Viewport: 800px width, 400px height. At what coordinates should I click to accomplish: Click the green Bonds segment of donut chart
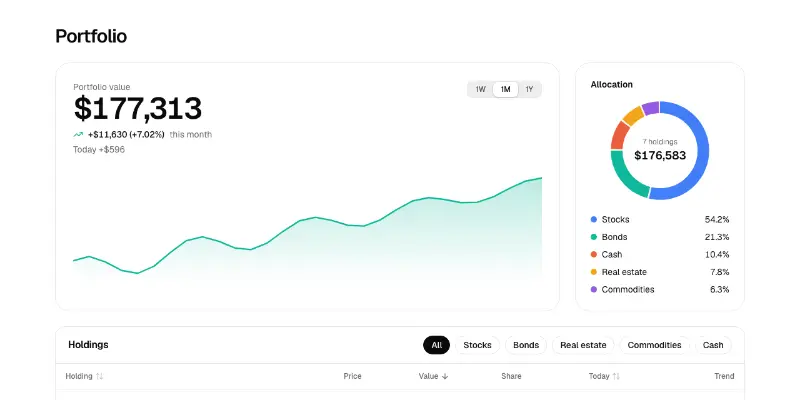click(x=624, y=179)
